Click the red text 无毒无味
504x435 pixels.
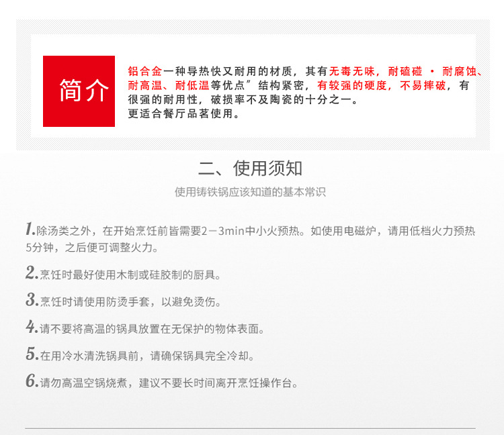pos(351,71)
